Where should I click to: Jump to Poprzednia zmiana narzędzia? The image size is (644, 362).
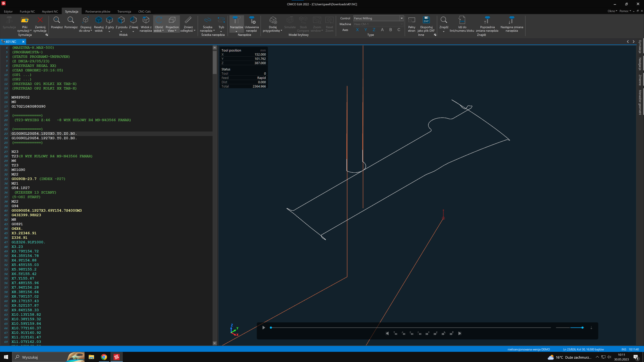coord(487,24)
